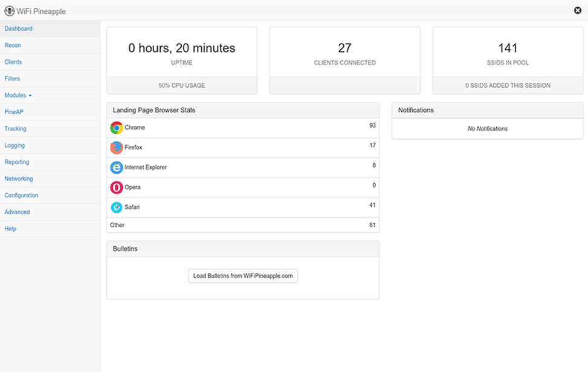Image resolution: width=588 pixels, height=372 pixels.
Task: Open the Filters page
Action: point(12,79)
